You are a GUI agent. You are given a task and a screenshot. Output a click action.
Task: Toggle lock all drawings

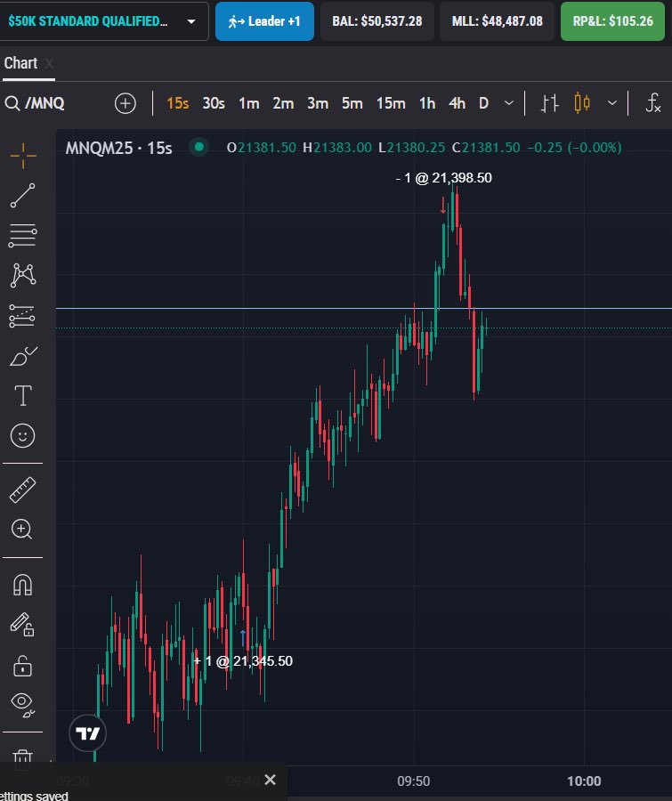click(23, 666)
